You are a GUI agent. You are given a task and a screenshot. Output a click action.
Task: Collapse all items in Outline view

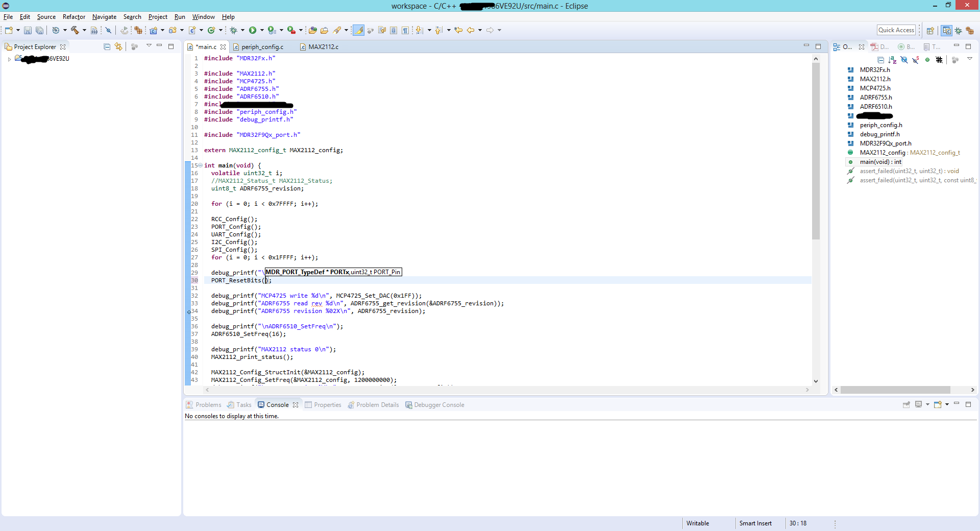coord(880,60)
